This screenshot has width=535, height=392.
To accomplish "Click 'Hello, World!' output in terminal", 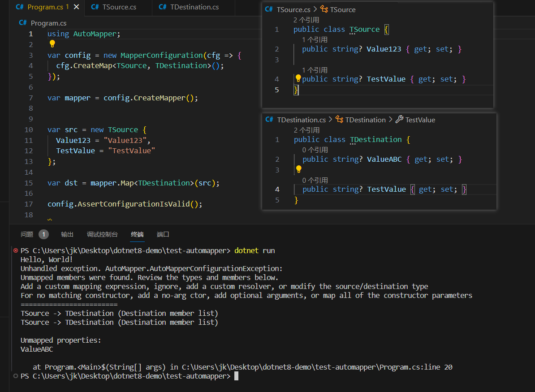I will point(47,260).
